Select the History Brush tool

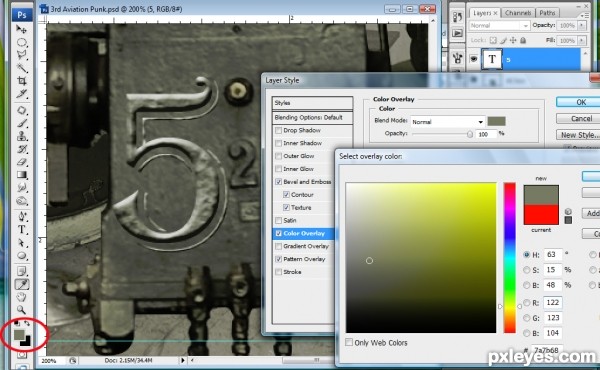[x=21, y=149]
